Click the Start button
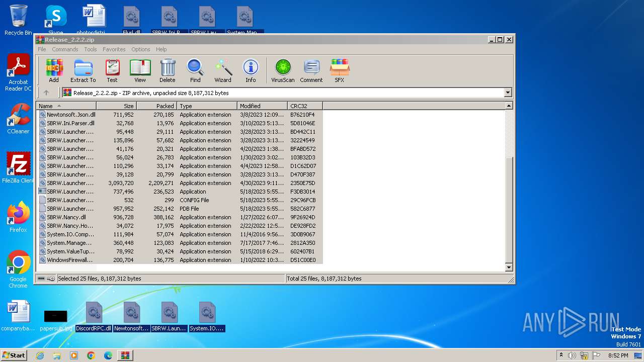 [x=14, y=355]
